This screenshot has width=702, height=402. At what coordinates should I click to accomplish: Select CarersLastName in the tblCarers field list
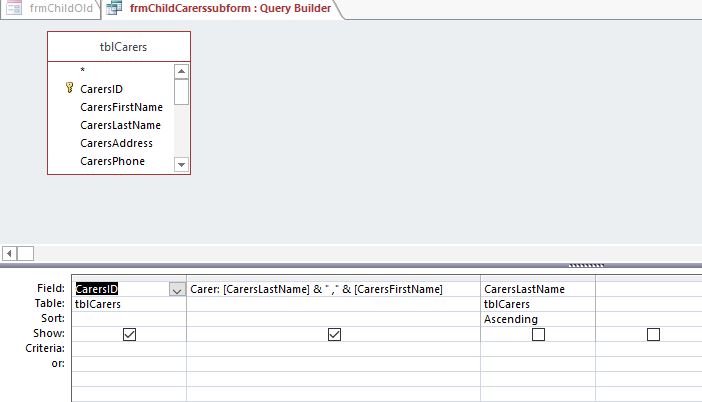[x=120, y=125]
